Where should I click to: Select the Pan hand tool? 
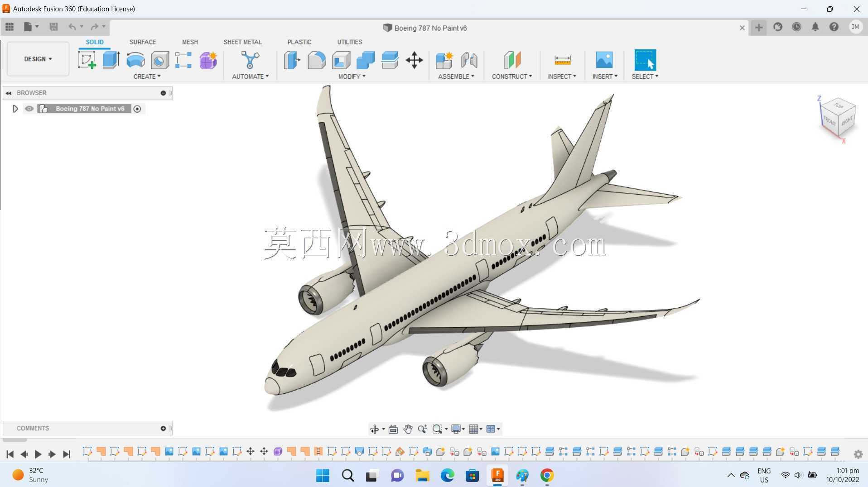[408, 429]
